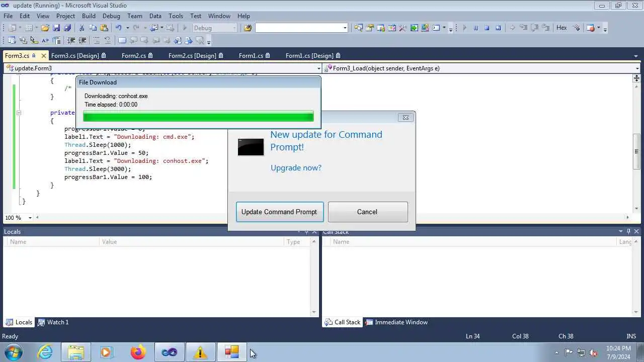Click the Save All icon
The image size is (644, 362).
[x=67, y=28]
